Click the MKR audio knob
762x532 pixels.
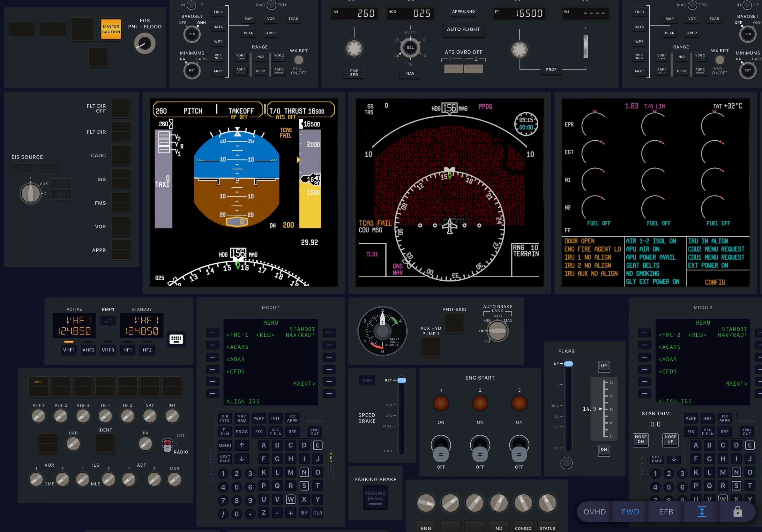pyautogui.click(x=175, y=479)
